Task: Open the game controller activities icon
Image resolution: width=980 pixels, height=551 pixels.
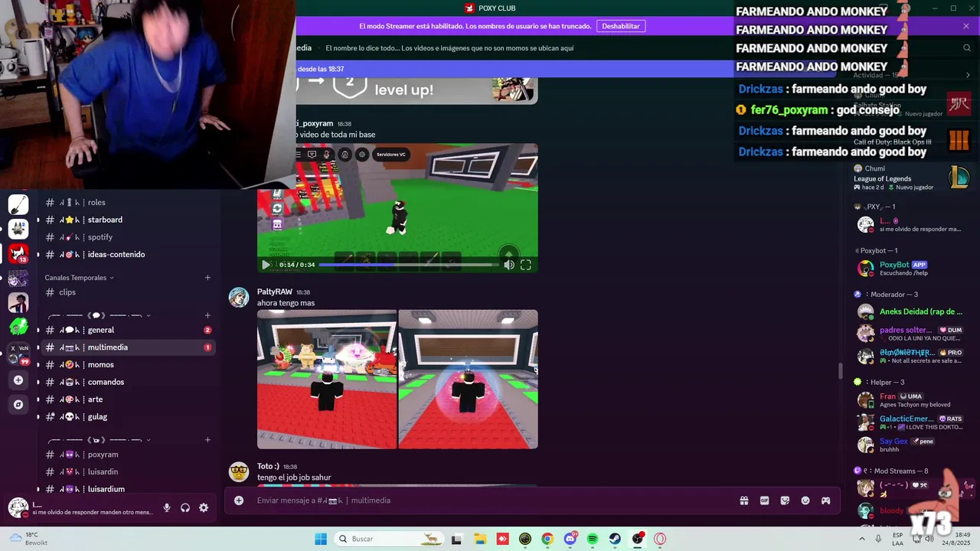Action: coord(826,500)
